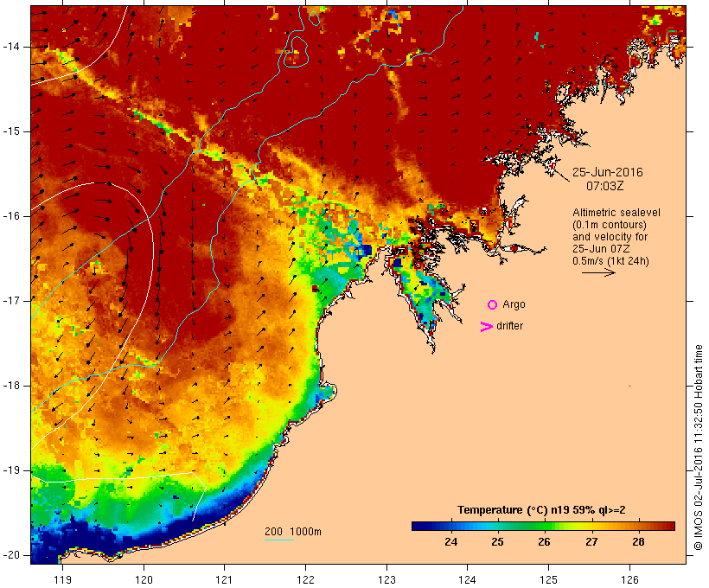Click latitude axis label -14

(x=11, y=47)
